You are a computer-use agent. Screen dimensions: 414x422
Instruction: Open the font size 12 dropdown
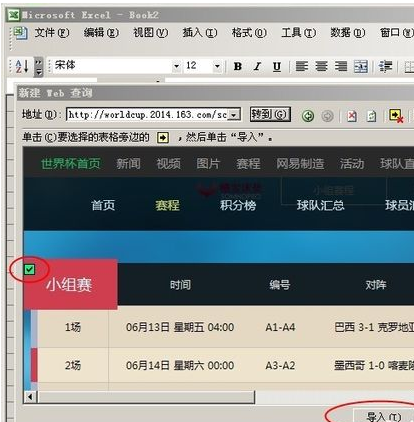(217, 66)
